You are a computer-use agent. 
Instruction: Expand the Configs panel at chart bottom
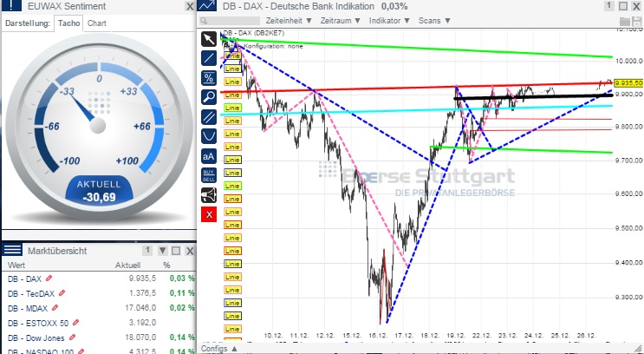[x=219, y=349]
